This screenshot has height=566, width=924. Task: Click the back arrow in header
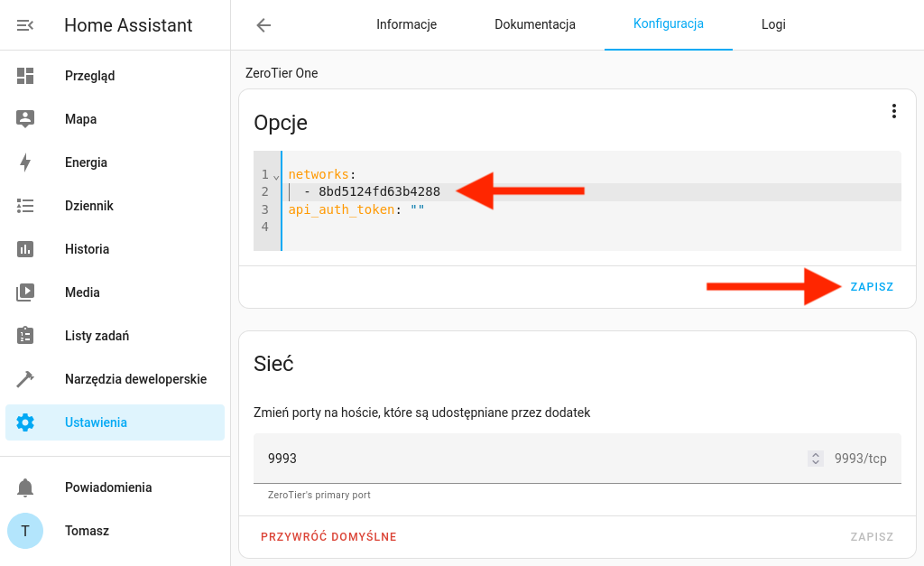coord(263,25)
